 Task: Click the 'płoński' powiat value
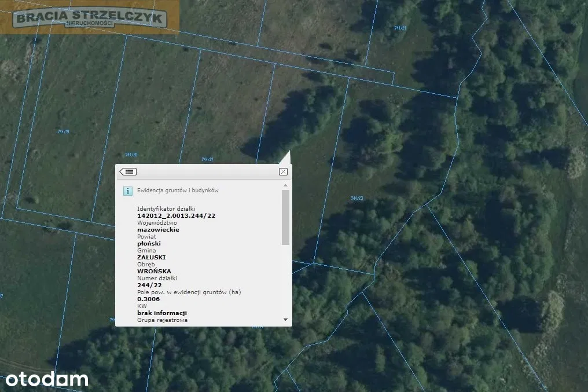[x=149, y=243]
